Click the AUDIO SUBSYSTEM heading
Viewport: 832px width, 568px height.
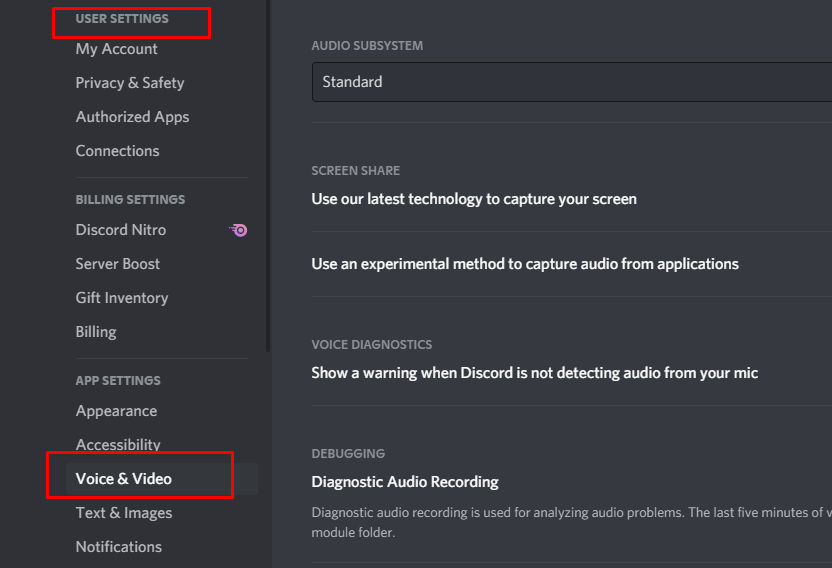367,46
